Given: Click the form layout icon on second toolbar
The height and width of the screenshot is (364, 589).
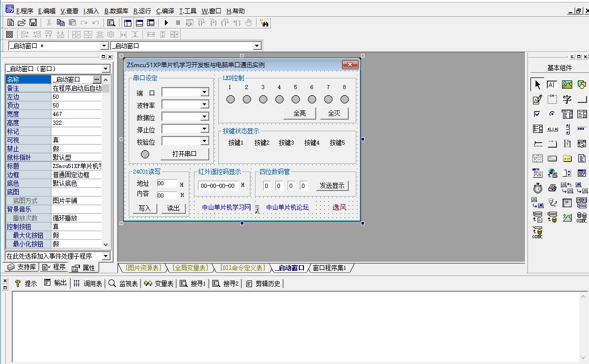Looking at the screenshot, I should click(x=10, y=35).
